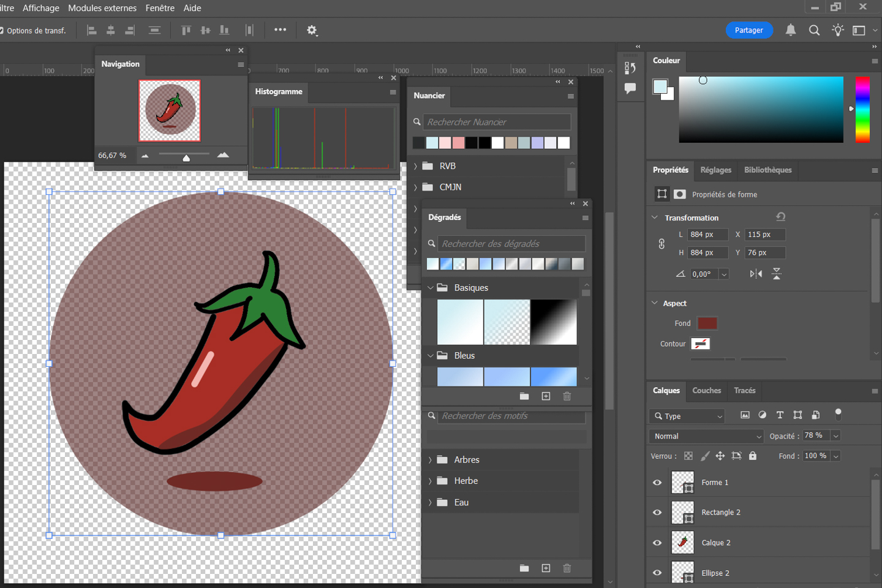Screen dimensions: 882x588
Task: Create new gradient with plus icon
Action: (x=546, y=396)
